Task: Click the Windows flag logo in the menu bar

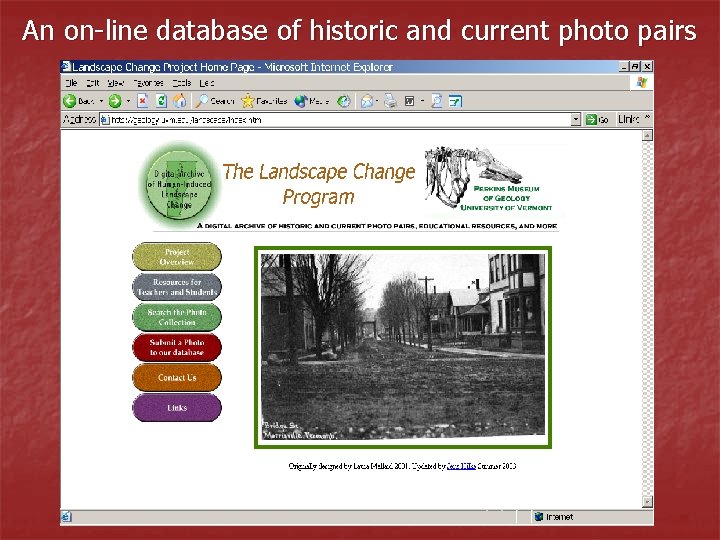Action: pos(641,83)
